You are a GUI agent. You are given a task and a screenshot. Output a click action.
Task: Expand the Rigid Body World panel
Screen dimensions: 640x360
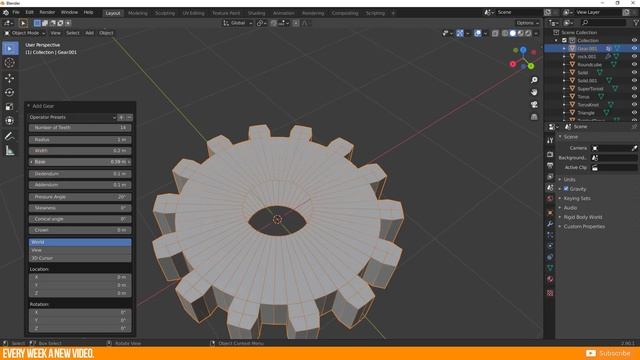582,217
